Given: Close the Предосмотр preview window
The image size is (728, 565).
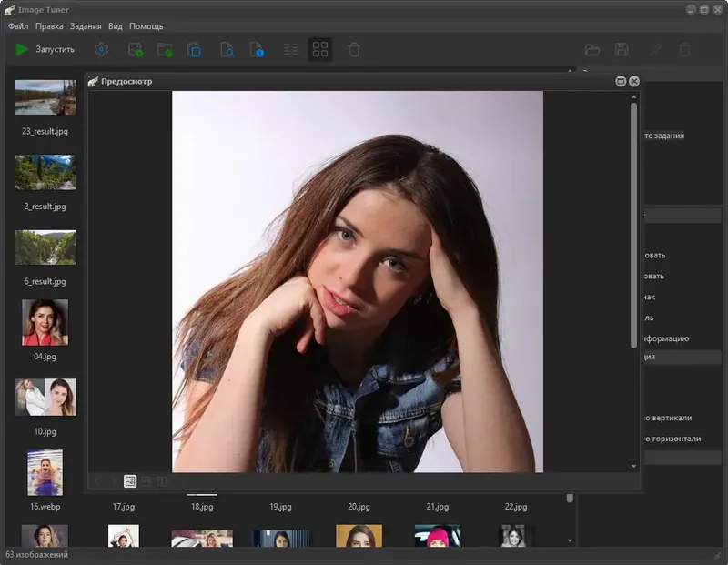Looking at the screenshot, I should [634, 81].
